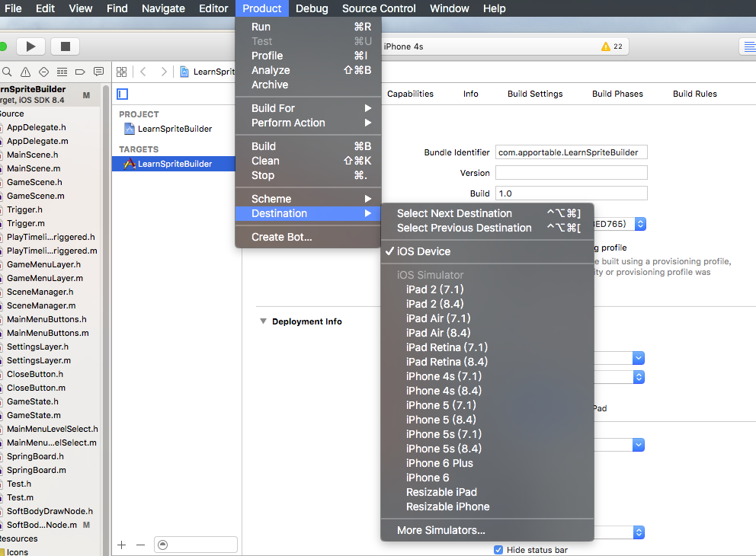Click the empty Version text field
Screen dimensions: 756x556
[572, 173]
